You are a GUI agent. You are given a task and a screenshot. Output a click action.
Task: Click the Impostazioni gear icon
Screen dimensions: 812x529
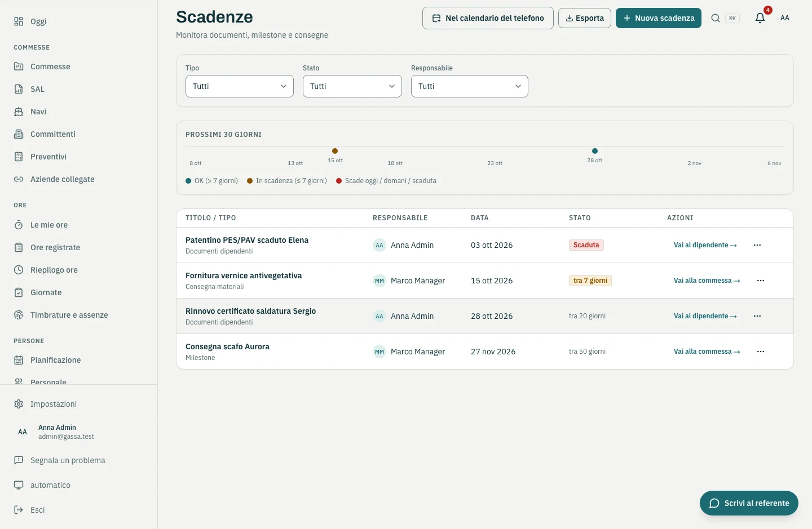coord(19,404)
